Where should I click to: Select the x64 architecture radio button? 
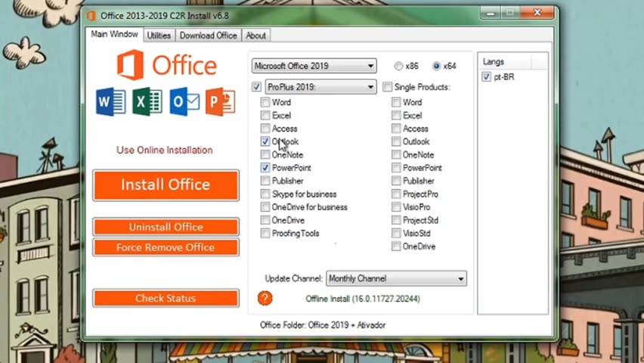[436, 66]
